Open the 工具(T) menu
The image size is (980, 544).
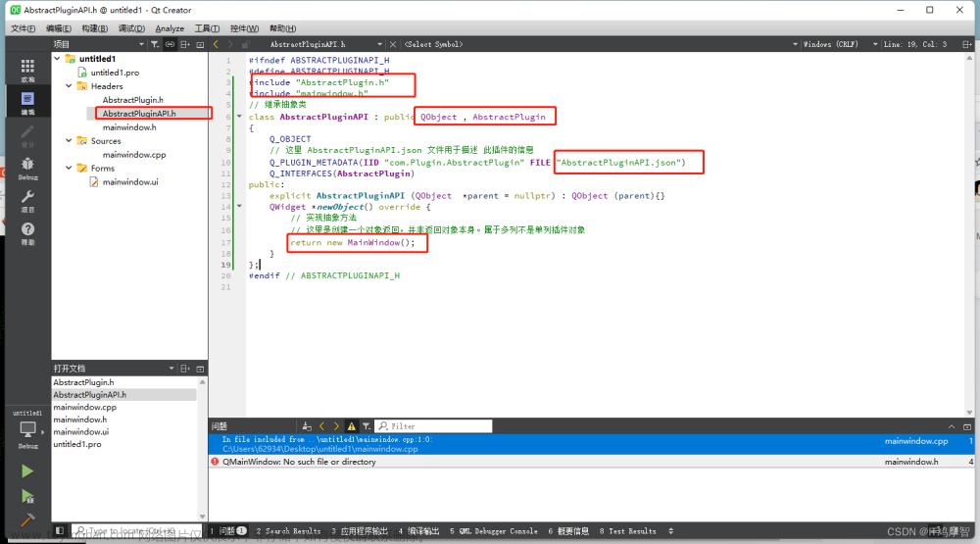coord(207,28)
